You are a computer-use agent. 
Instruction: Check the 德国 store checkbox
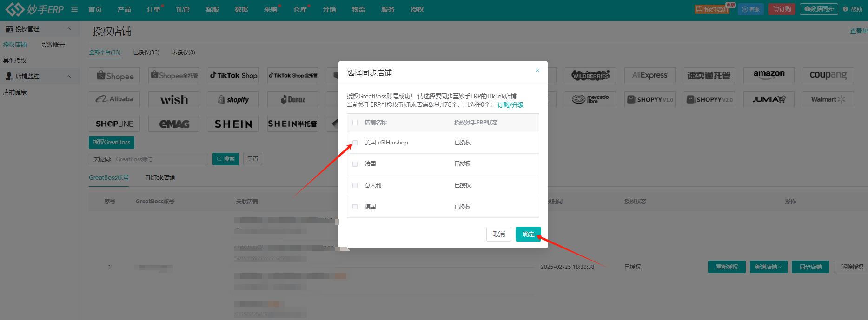[x=355, y=207]
